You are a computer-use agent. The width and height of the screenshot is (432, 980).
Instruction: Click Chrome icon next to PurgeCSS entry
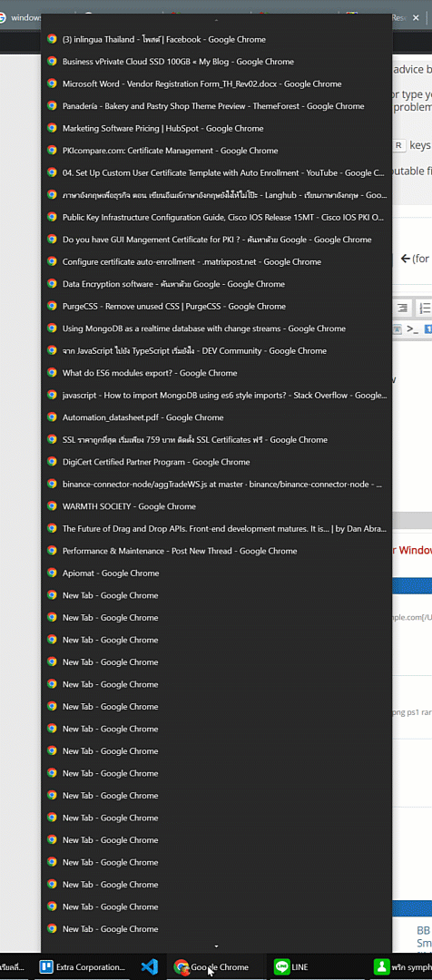(52, 307)
